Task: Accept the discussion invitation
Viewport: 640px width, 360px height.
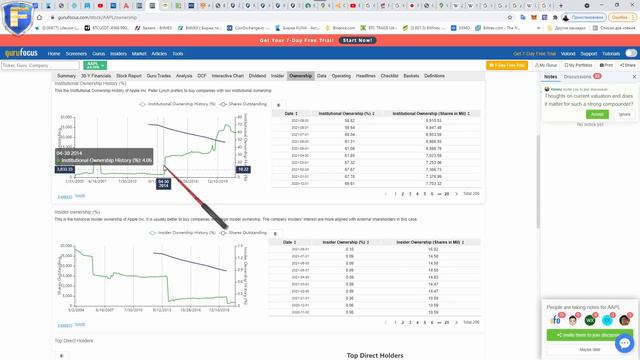Action: (x=597, y=114)
